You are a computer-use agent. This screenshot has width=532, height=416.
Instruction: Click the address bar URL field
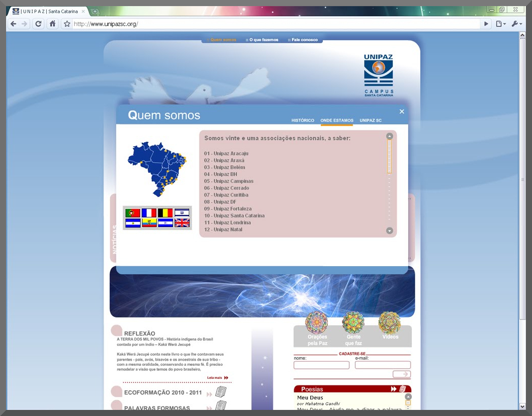(x=276, y=24)
